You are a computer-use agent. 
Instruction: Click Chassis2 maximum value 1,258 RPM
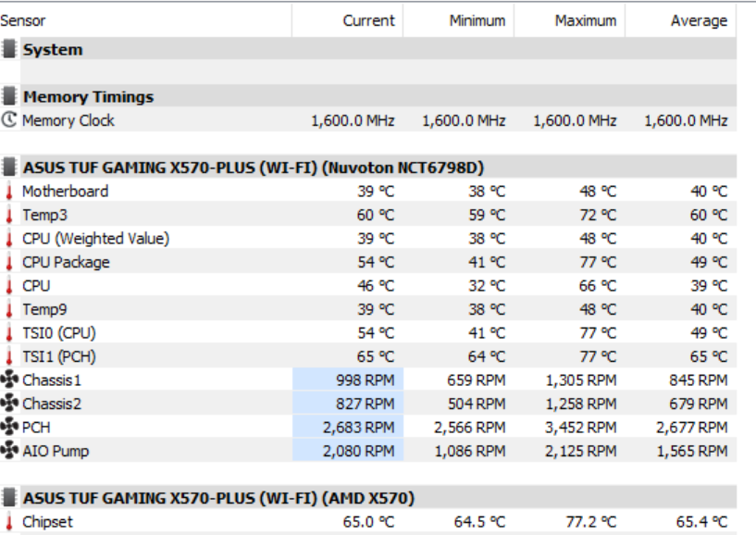click(580, 404)
